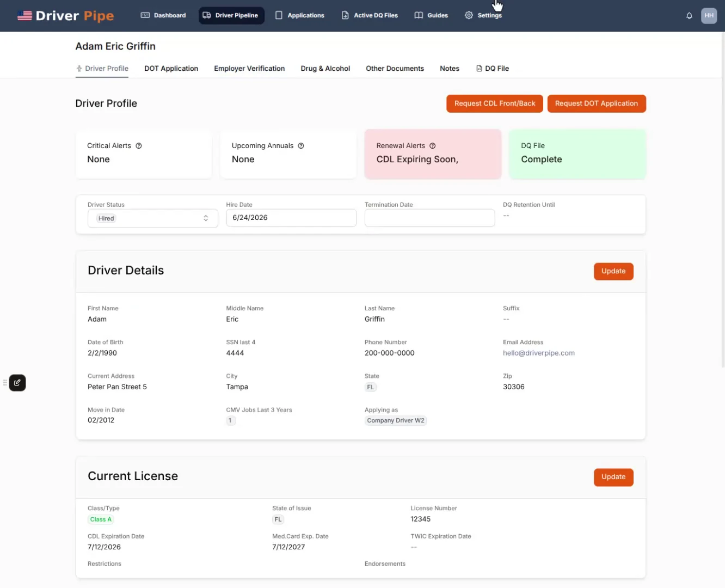Click the Request DOT Application button
The image size is (725, 588).
[x=597, y=103]
